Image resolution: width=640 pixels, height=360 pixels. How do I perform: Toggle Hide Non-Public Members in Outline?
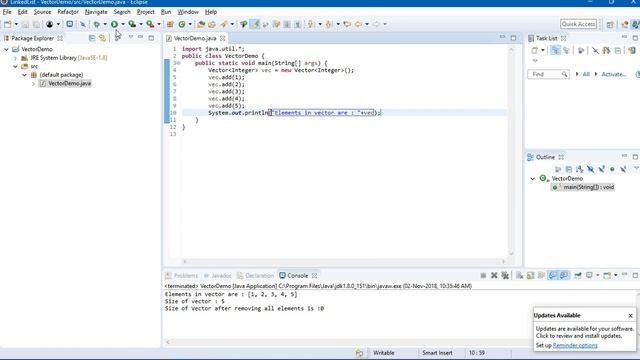click(612, 169)
